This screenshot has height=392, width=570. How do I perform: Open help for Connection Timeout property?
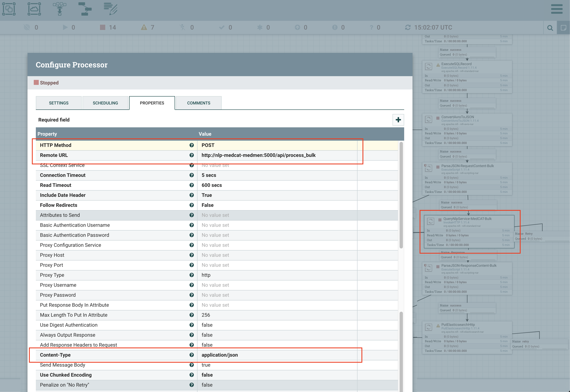191,175
